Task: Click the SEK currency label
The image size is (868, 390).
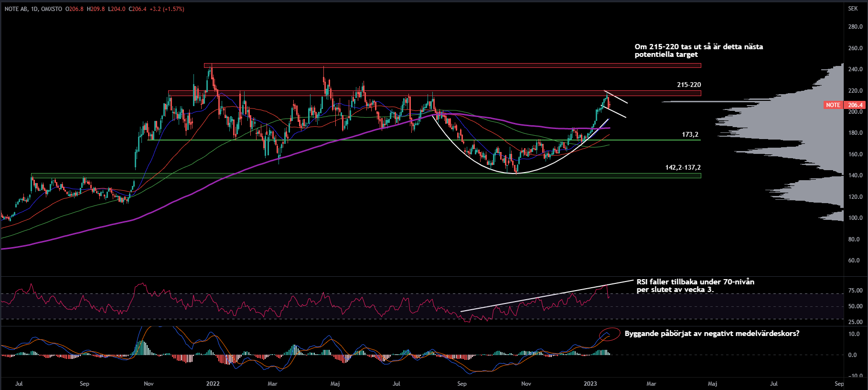Action: (853, 9)
